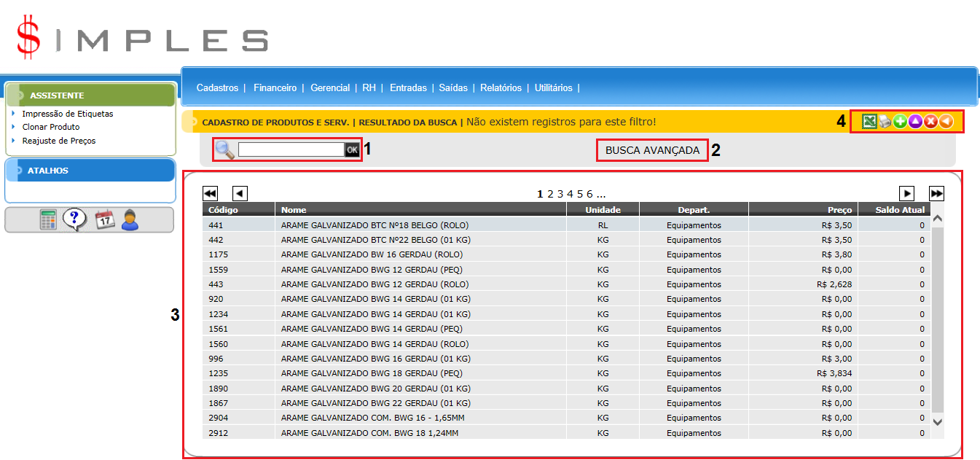The height and width of the screenshot is (460, 980).
Task: Open the Relatórios menu
Action: (x=501, y=87)
